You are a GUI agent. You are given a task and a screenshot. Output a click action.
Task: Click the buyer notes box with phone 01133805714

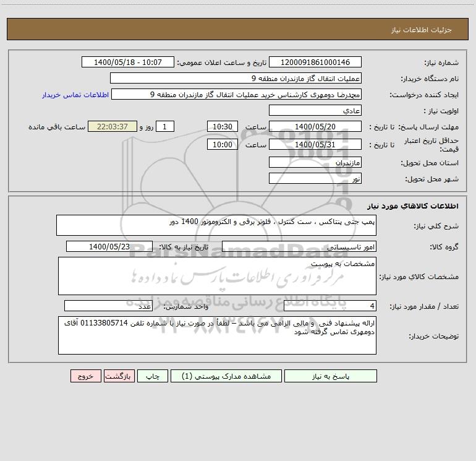pyautogui.click(x=217, y=335)
